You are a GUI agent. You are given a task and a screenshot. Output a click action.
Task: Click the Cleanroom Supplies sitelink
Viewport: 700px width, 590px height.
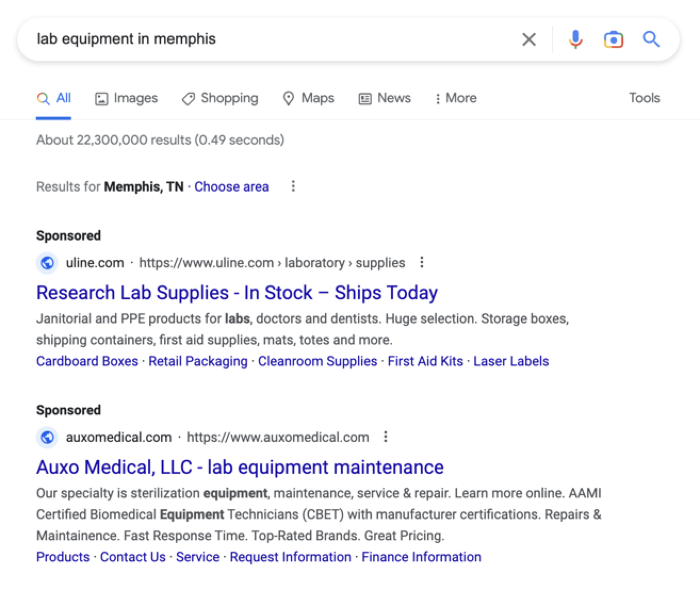point(318,361)
